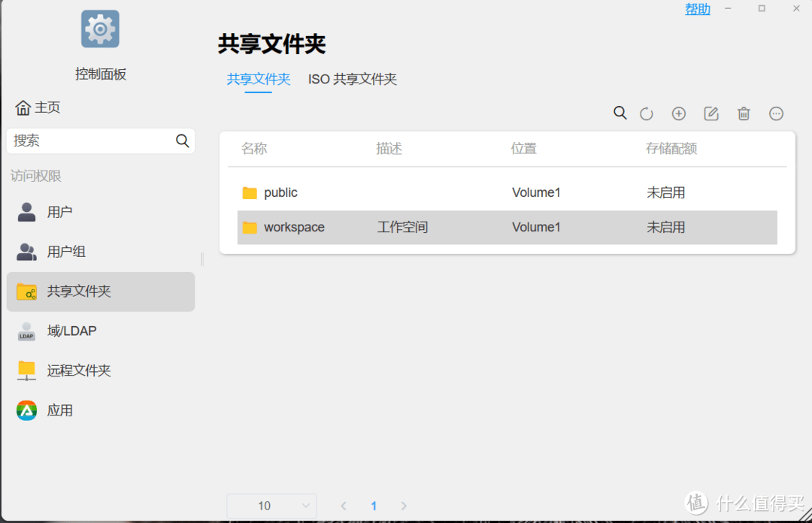The height and width of the screenshot is (523, 812).
Task: Delete the selected folder with the trash icon
Action: point(744,113)
